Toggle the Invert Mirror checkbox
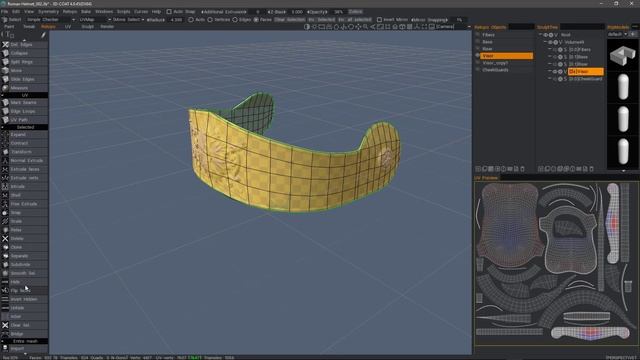The height and width of the screenshot is (360, 640). pyautogui.click(x=379, y=20)
